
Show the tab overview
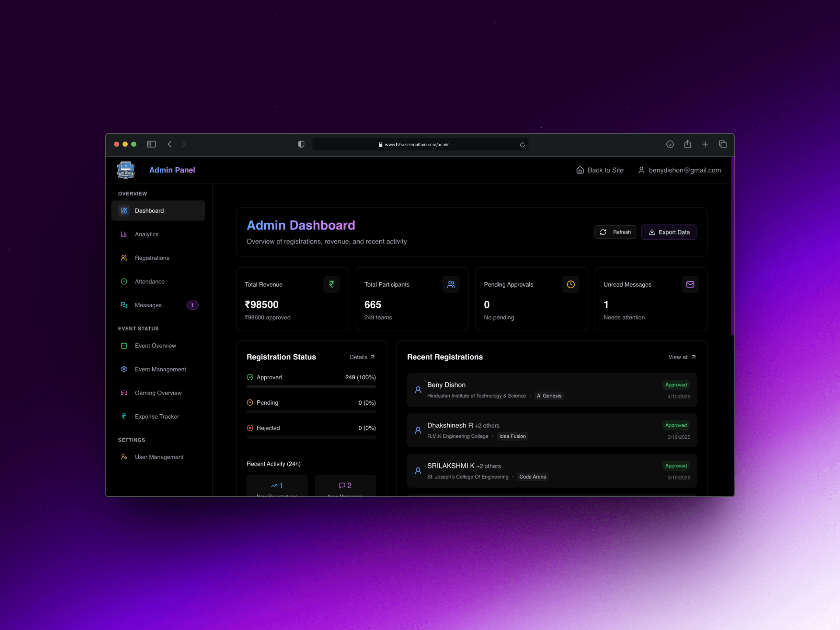point(722,144)
